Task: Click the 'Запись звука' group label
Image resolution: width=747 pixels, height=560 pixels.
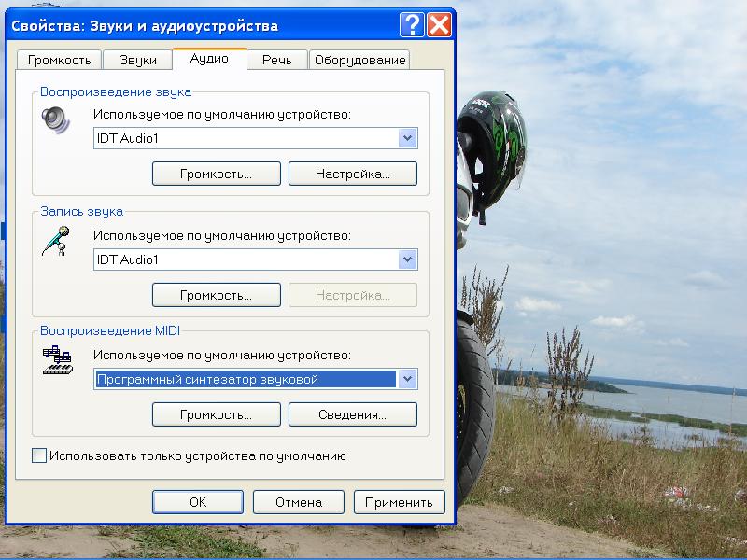Action: coord(81,212)
